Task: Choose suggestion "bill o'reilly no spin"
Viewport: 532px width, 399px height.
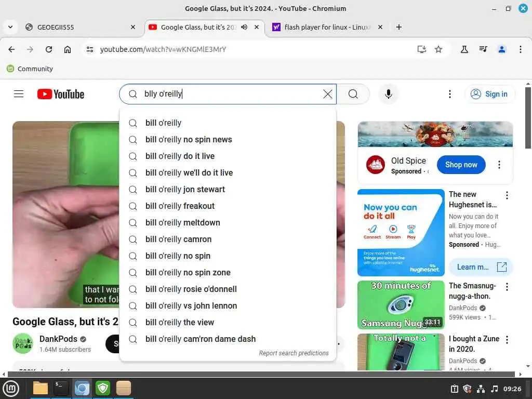Action: pos(228,256)
